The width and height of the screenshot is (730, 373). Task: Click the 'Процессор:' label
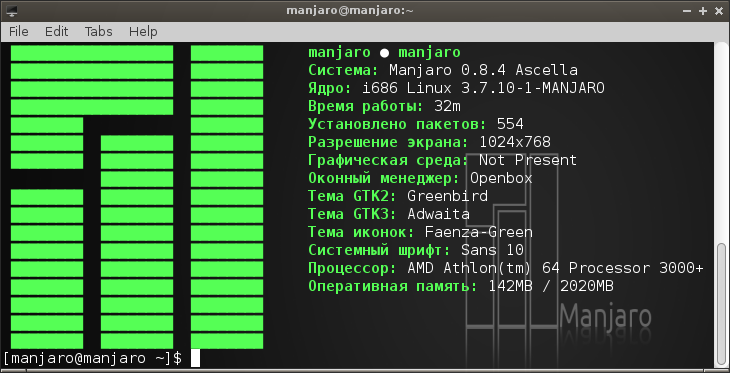[x=352, y=268]
